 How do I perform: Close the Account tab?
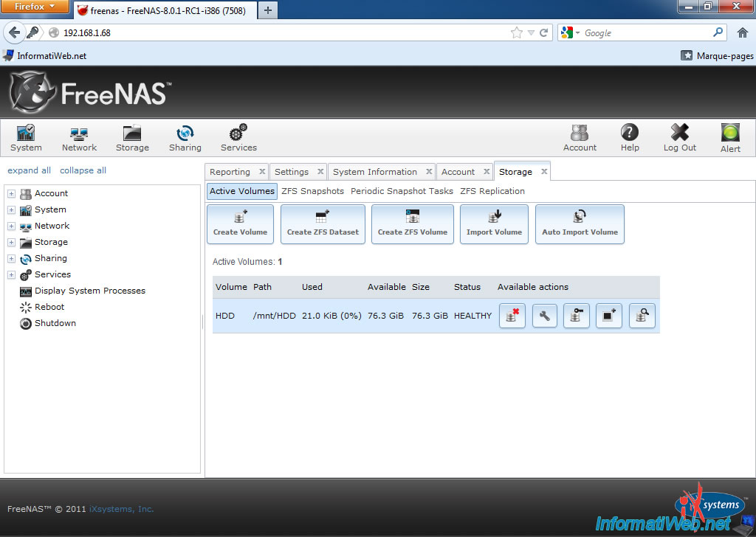(x=487, y=171)
